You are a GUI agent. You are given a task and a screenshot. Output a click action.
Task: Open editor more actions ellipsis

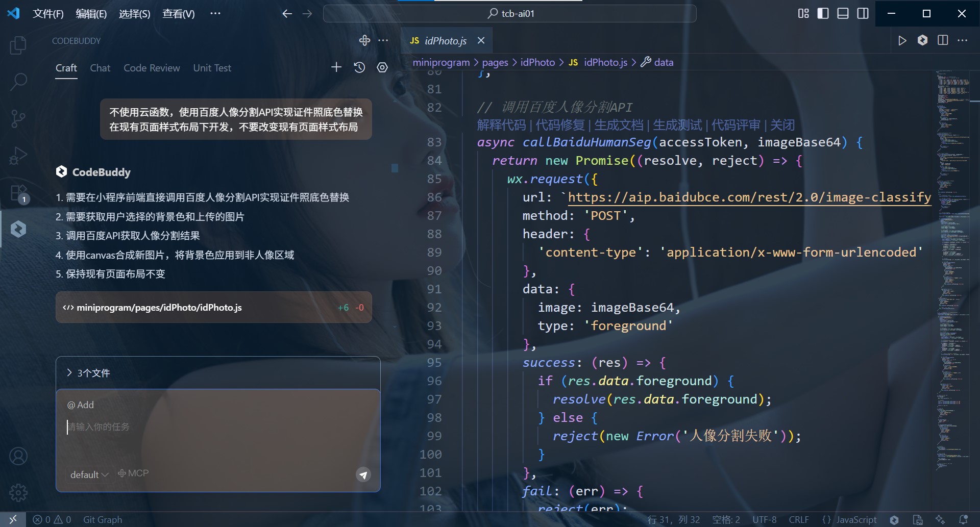[963, 40]
